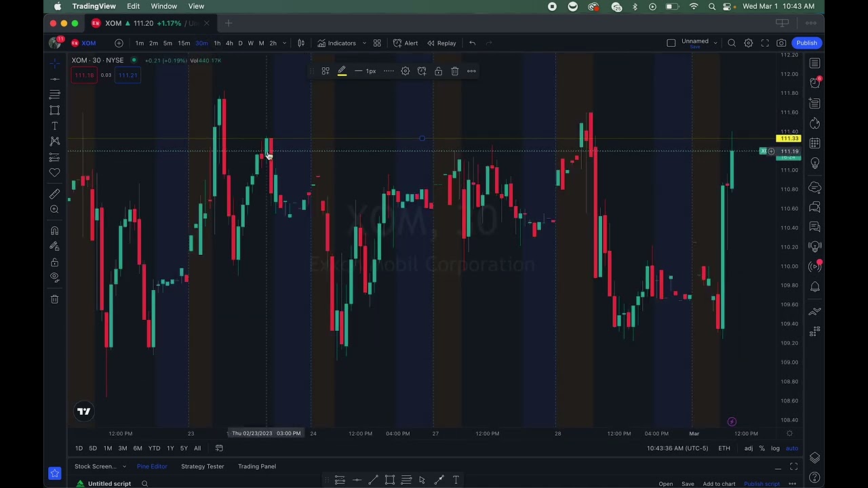Toggle stay in drawing mode
The width and height of the screenshot is (868, 488).
[x=55, y=247]
